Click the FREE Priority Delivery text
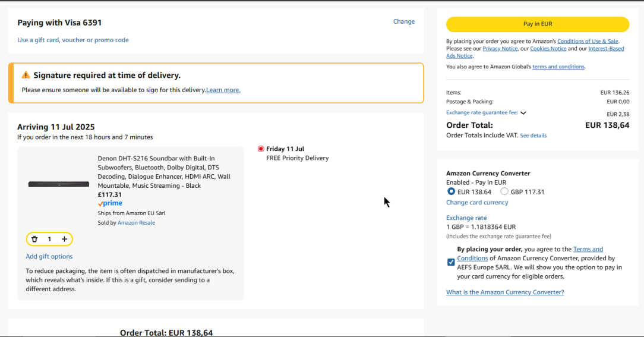The width and height of the screenshot is (644, 337). point(298,158)
